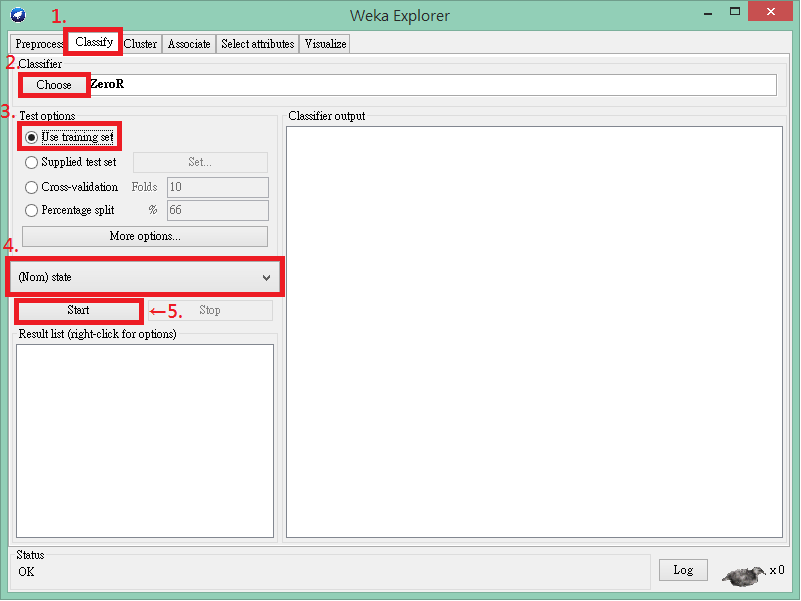Click Start to run the classifier
Image resolution: width=801 pixels, height=601 pixels.
[78, 310]
